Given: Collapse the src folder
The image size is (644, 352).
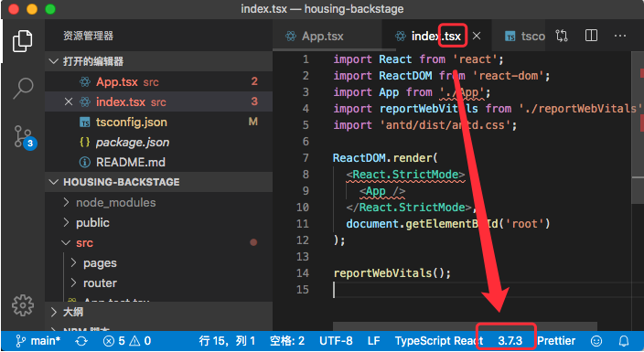Looking at the screenshot, I should click(159, 243).
